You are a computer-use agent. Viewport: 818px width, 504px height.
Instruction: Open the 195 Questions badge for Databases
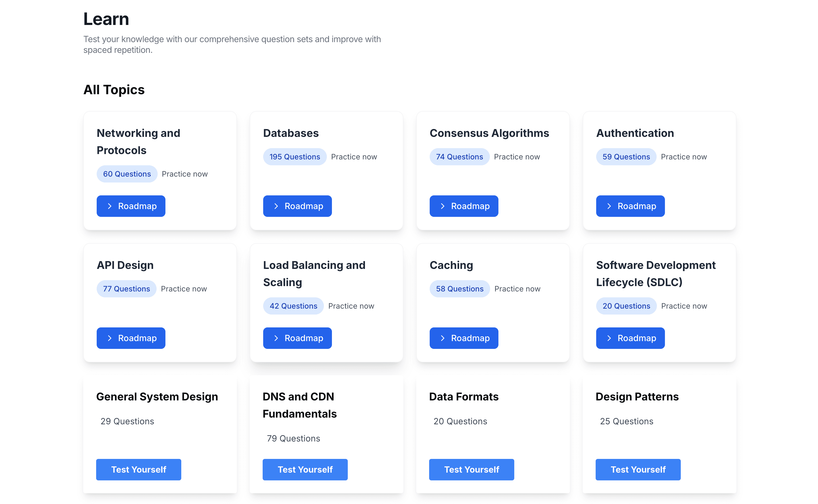(294, 157)
